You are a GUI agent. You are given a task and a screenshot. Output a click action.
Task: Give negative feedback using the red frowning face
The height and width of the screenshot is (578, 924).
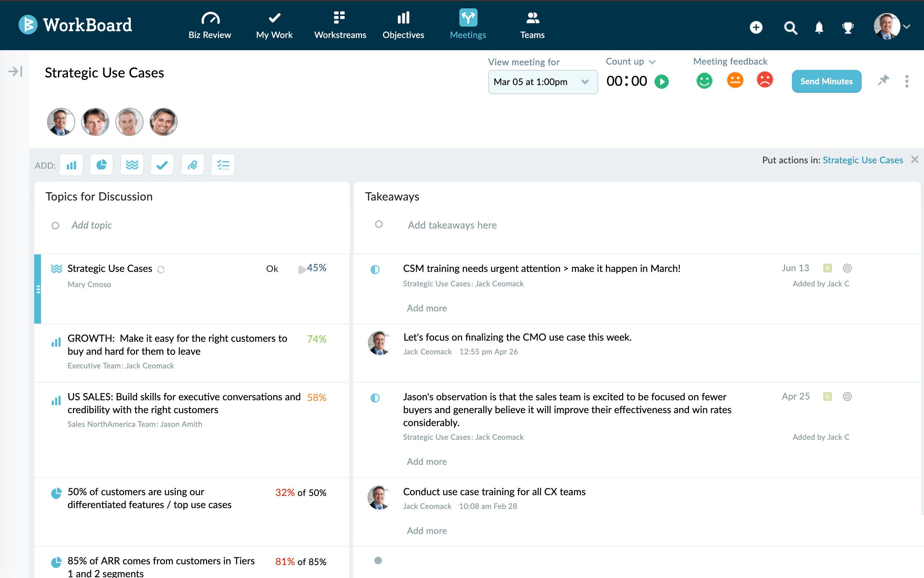click(764, 81)
